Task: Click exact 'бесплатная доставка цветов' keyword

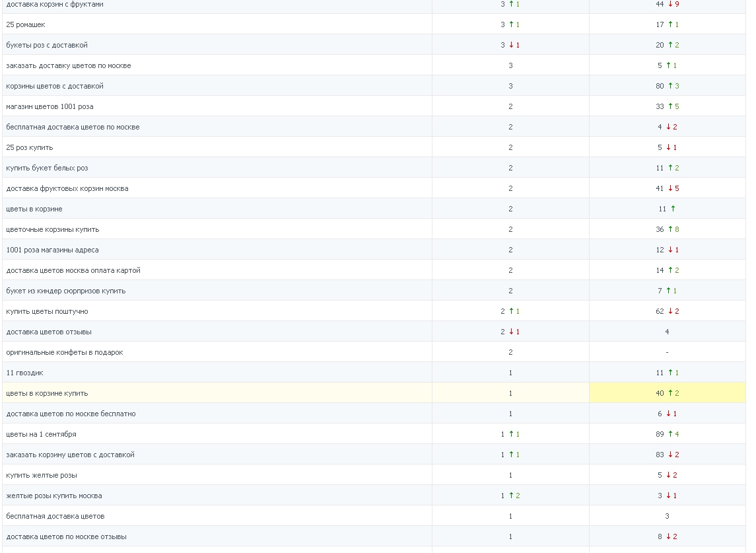Action: [x=55, y=516]
